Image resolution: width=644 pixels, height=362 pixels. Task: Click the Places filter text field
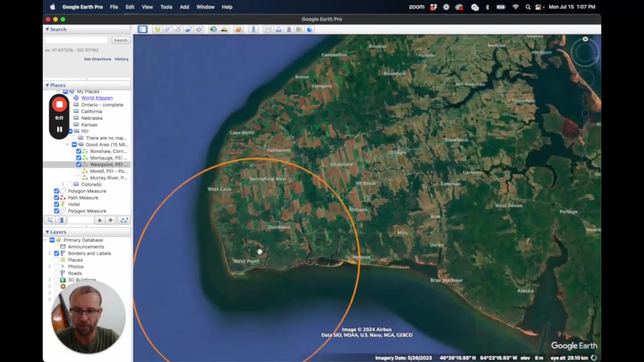click(81, 220)
